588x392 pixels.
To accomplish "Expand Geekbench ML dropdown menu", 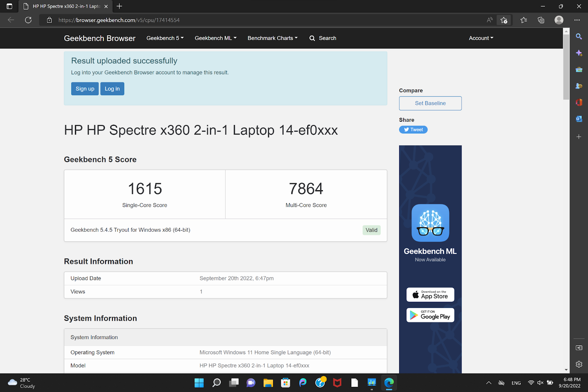I will (x=216, y=38).
